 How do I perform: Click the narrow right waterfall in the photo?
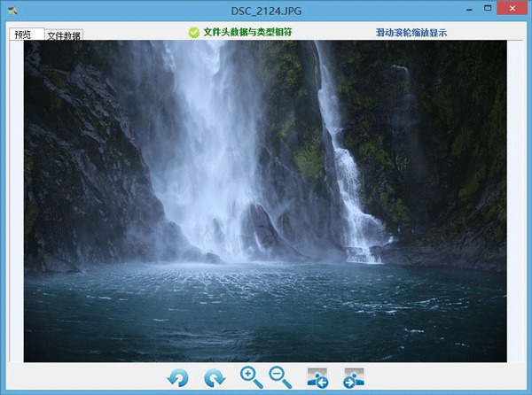(348, 159)
